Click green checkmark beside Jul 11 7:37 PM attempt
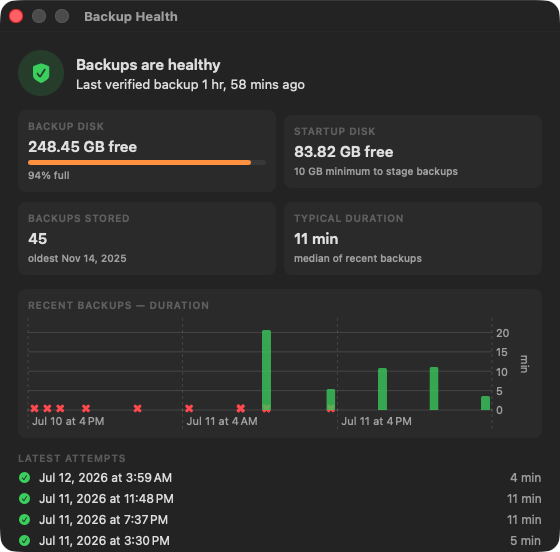 click(x=25, y=520)
